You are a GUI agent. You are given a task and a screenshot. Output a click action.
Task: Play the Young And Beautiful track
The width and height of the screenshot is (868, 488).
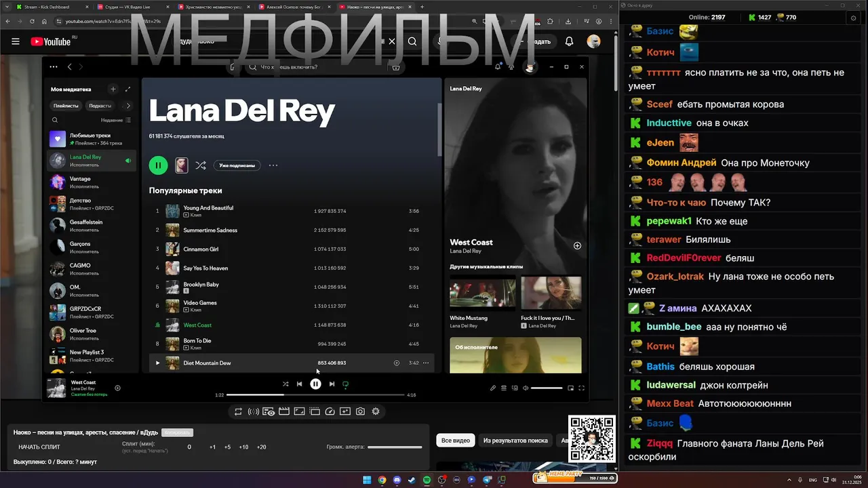[x=292, y=211]
